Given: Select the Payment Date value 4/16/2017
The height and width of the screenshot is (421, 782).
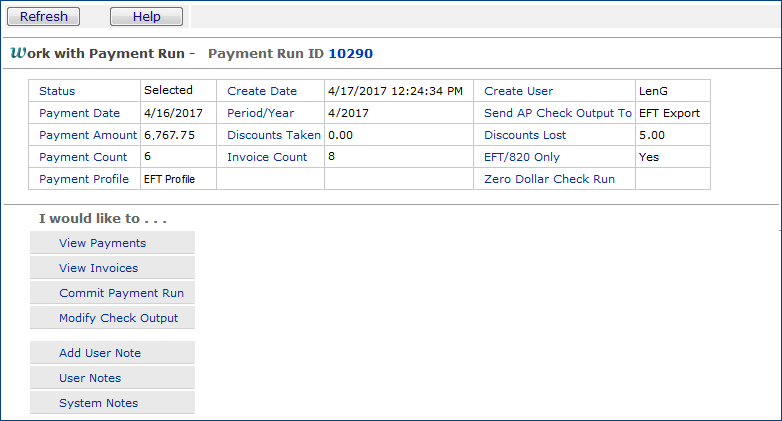Looking at the screenshot, I should pyautogui.click(x=174, y=113).
